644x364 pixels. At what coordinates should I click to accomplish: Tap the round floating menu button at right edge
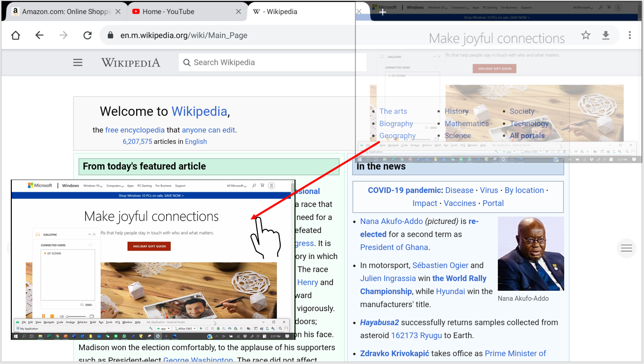[x=626, y=248]
